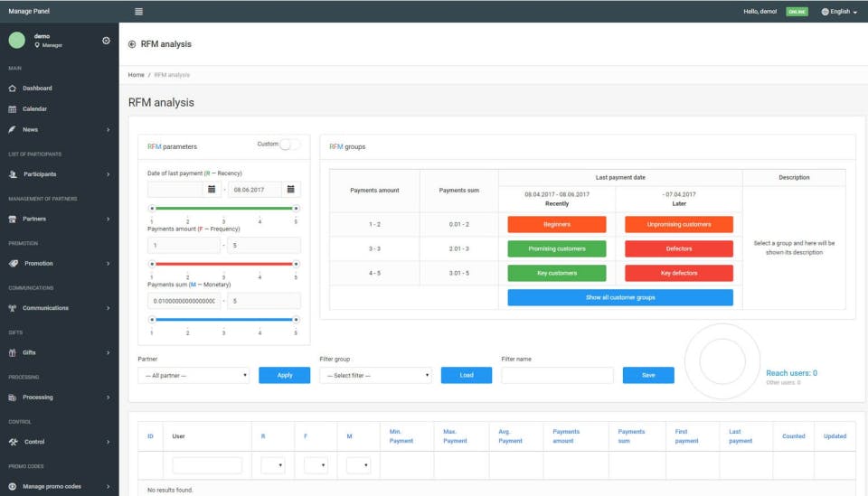
Task: Click the Communications icon in sidebar
Action: click(x=12, y=308)
